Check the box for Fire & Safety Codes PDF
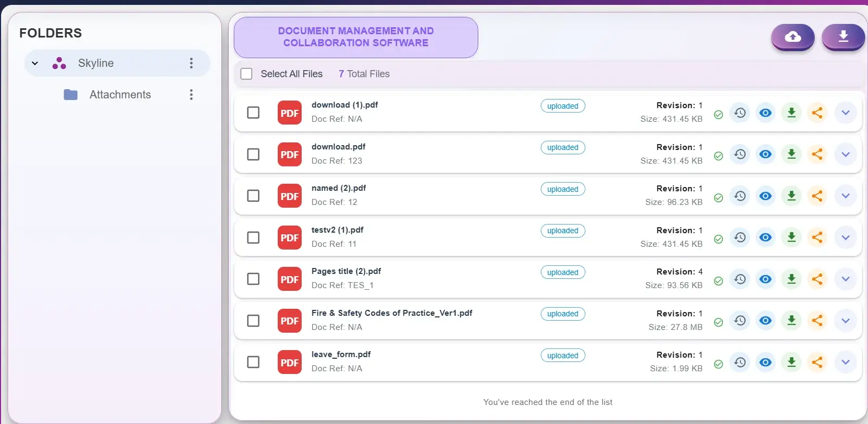Image resolution: width=868 pixels, height=424 pixels. 253,321
